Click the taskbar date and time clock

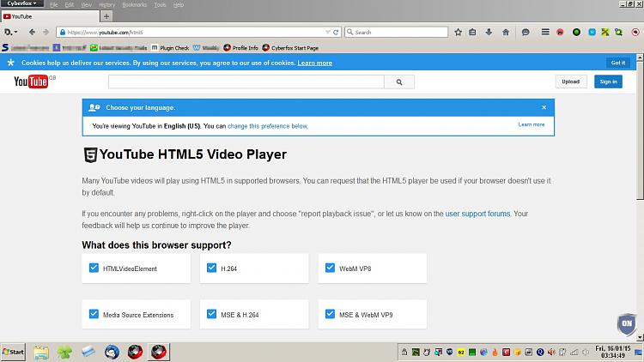click(613, 353)
